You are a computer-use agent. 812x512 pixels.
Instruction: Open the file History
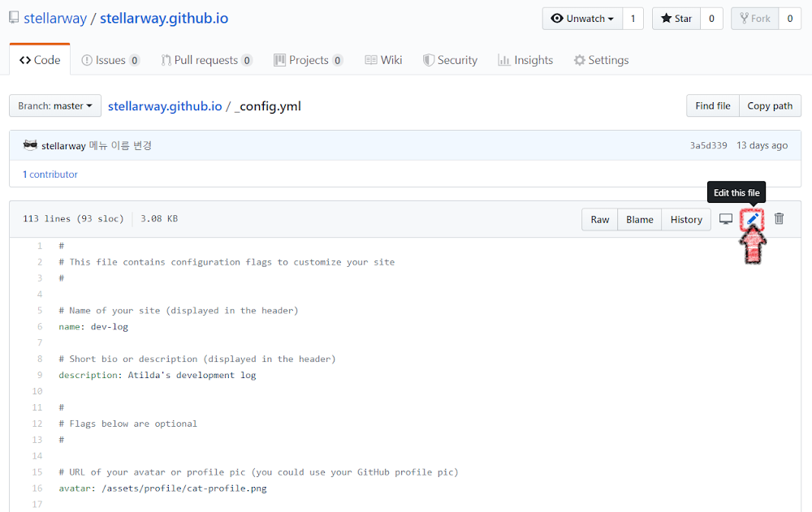(x=686, y=220)
